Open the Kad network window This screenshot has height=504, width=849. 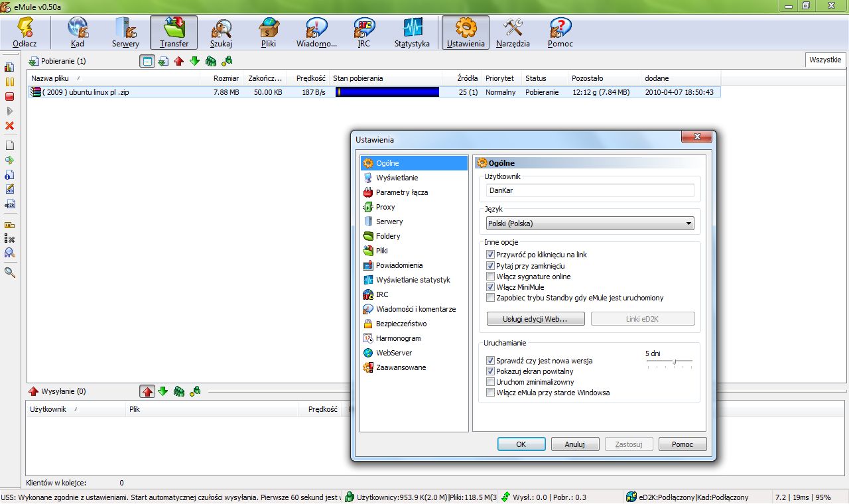[x=77, y=32]
